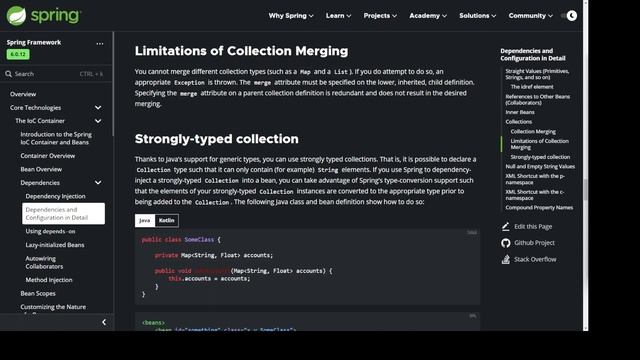
Task: Jump to Limitations of Collection Merging
Action: pos(539,144)
